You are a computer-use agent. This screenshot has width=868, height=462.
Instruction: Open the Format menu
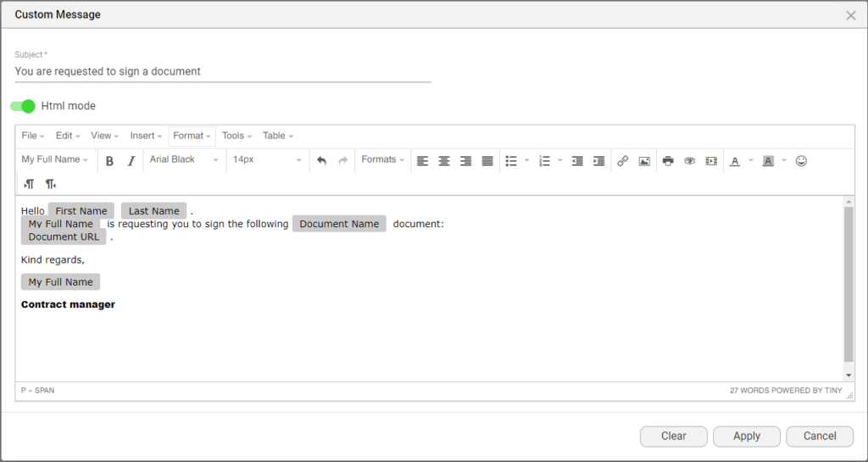tap(192, 136)
